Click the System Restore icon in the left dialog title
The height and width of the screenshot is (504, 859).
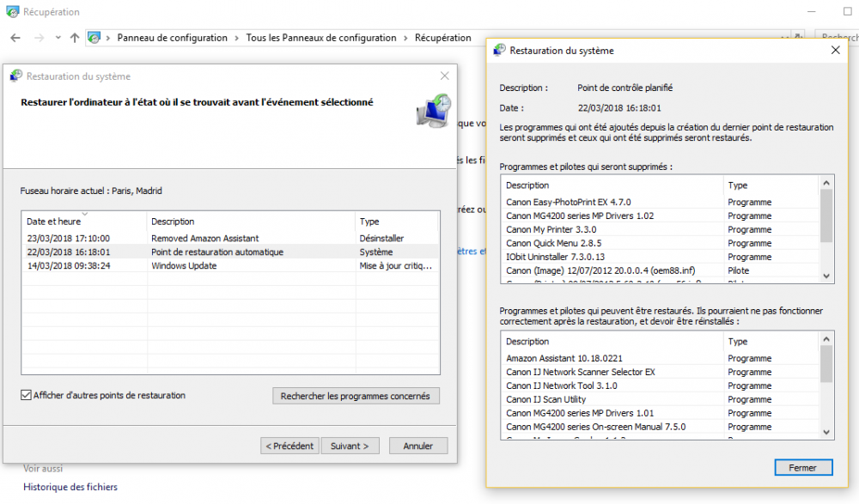(15, 76)
